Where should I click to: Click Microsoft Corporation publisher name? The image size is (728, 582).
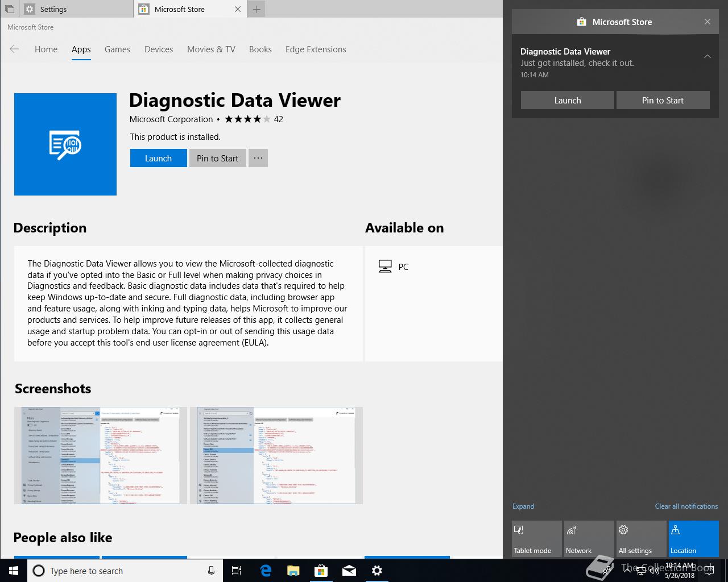[171, 119]
